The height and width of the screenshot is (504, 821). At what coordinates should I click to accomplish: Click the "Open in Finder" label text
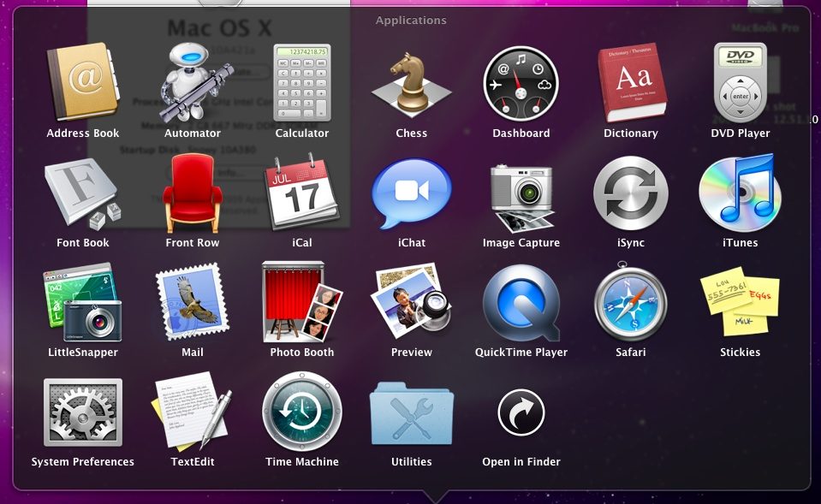[521, 461]
